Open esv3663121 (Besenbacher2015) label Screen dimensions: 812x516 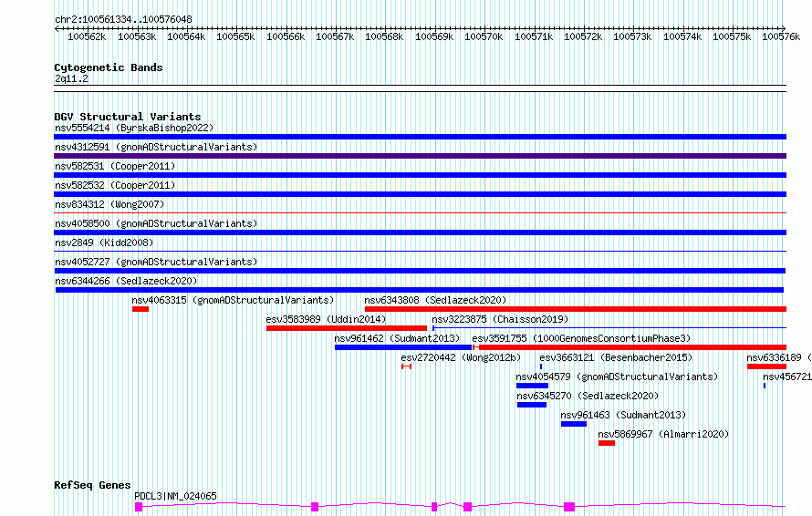[616, 357]
